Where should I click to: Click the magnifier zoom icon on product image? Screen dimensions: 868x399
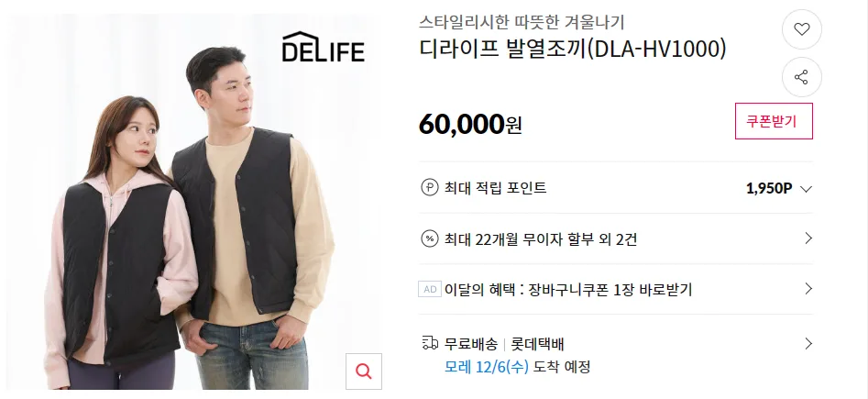point(364,371)
